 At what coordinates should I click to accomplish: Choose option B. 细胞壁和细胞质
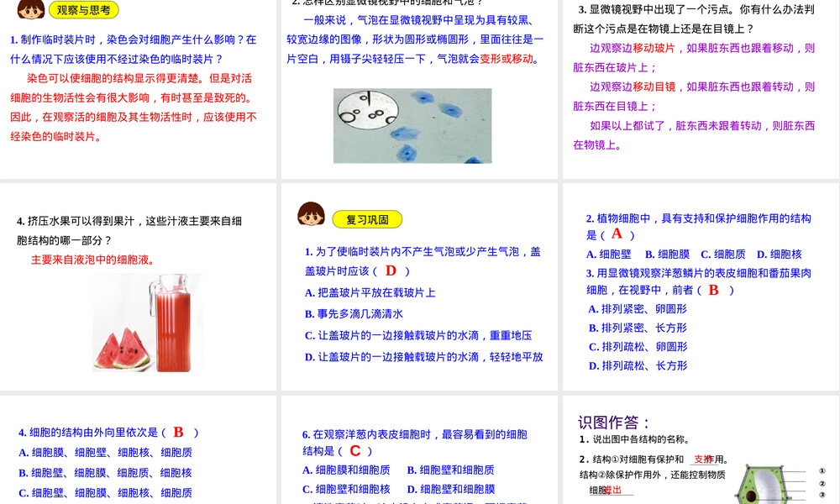(450, 470)
